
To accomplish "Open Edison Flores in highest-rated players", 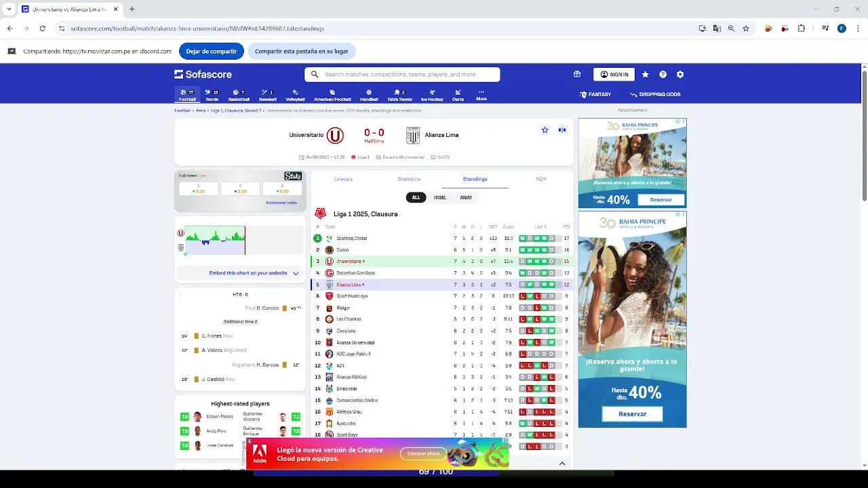I will point(220,417).
